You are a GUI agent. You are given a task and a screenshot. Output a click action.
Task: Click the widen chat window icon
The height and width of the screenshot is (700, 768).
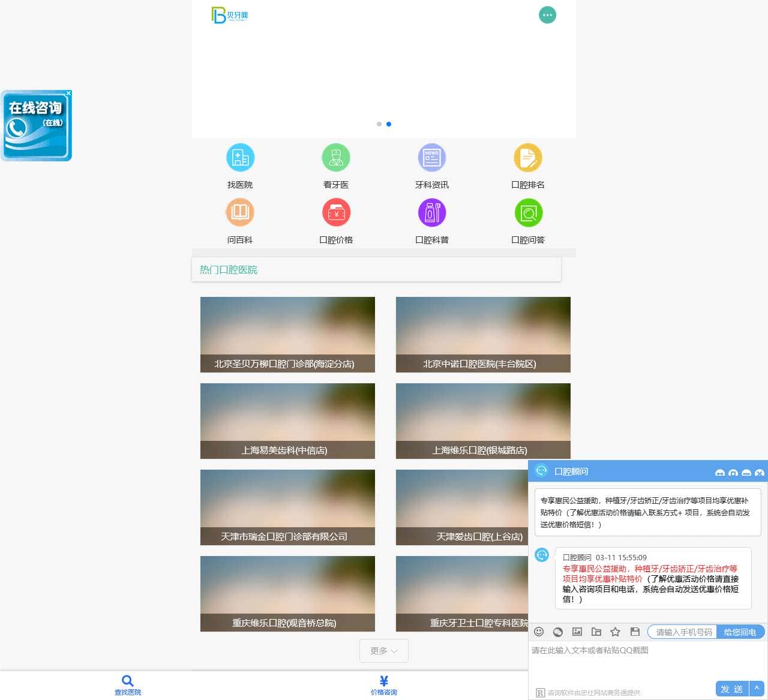pos(720,473)
